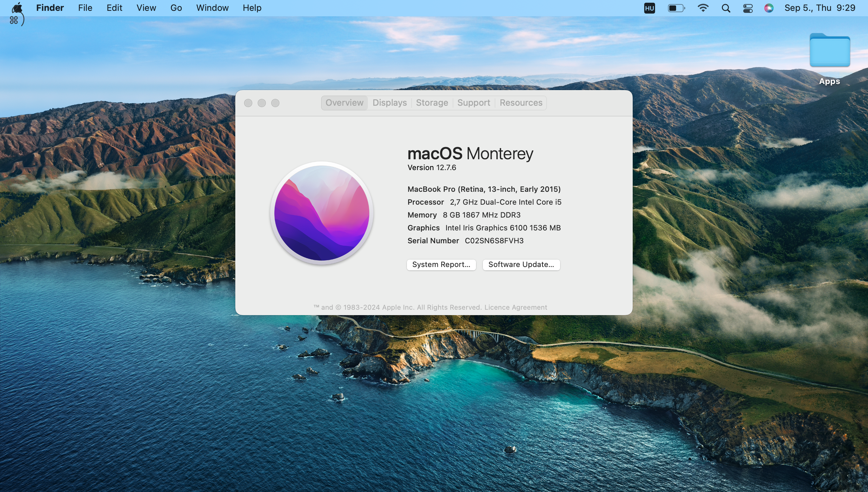
Task: Open the Window menu
Action: pos(212,7)
